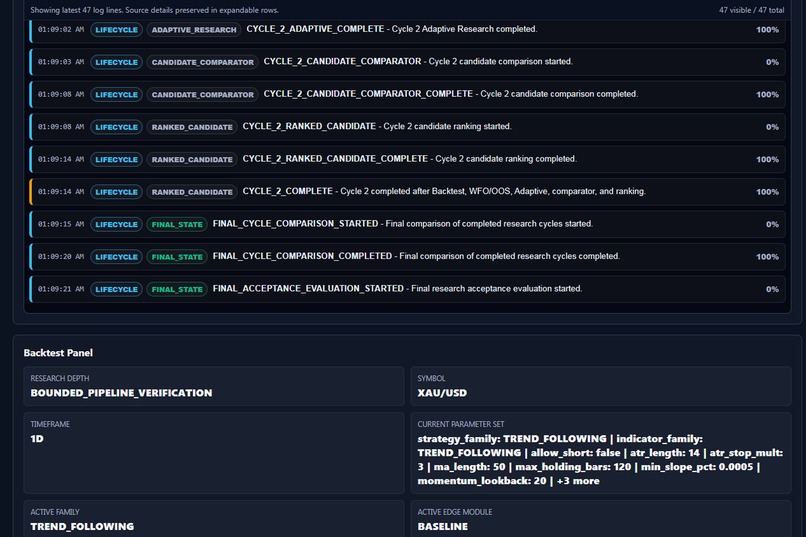Viewport: 806px width, 537px height.
Task: Select the XAU/USD symbol value
Action: pyautogui.click(x=442, y=393)
